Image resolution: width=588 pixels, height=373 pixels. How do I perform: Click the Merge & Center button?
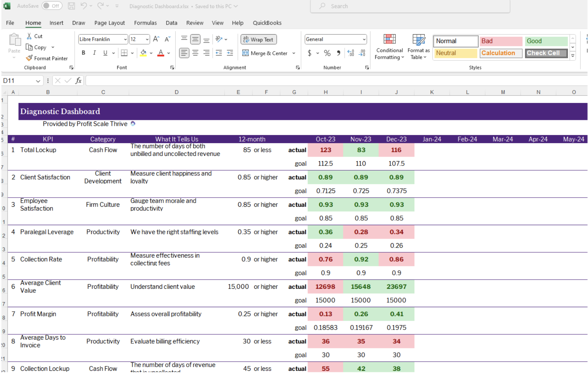[265, 53]
